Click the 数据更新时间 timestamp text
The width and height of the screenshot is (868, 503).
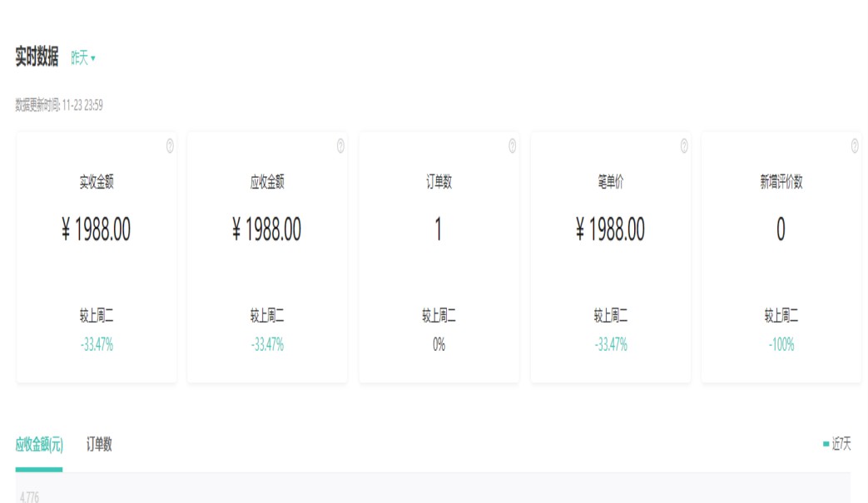pos(59,106)
